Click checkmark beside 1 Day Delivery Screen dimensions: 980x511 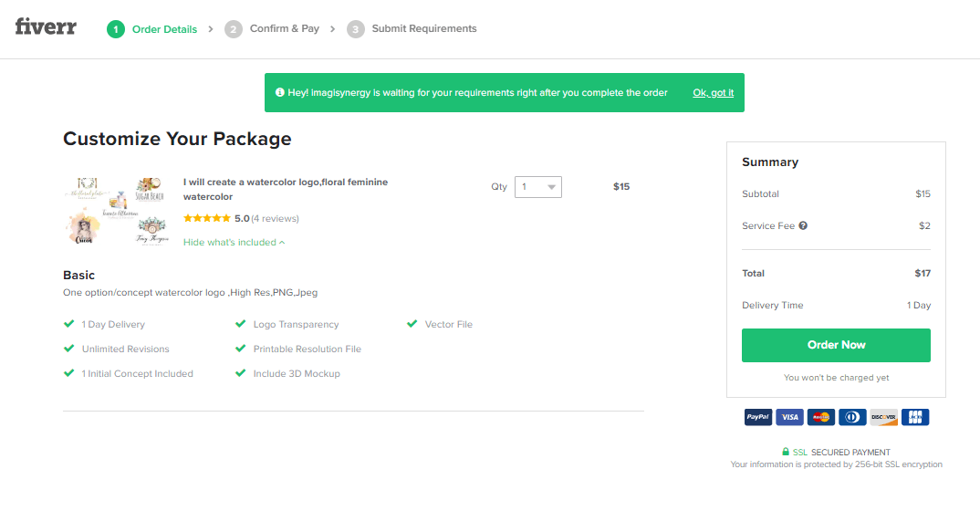click(x=68, y=324)
